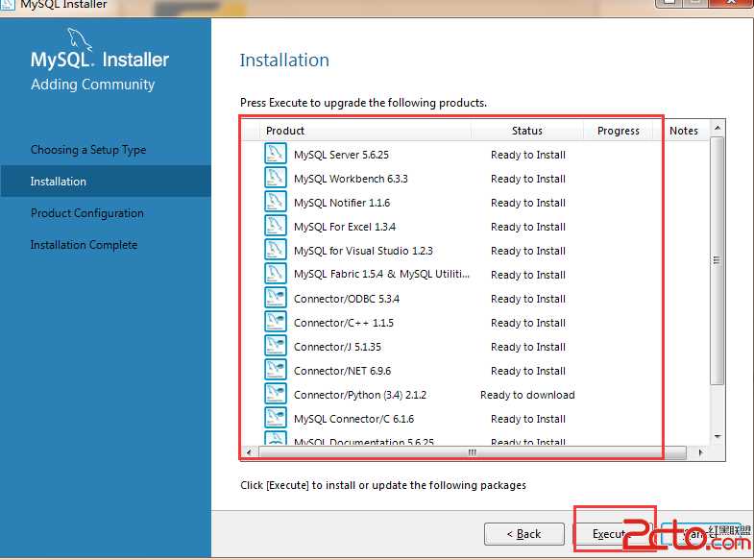Select the 'MySQL Server 5.6.25' row text
The height and width of the screenshot is (560, 754).
tap(341, 155)
